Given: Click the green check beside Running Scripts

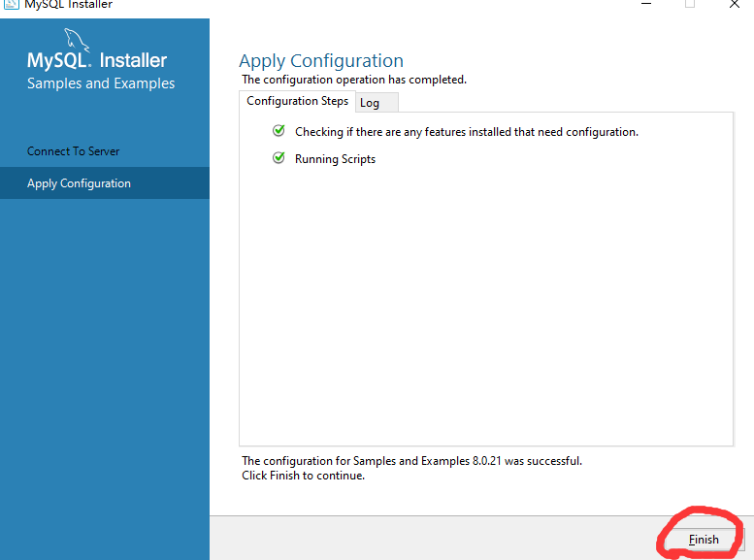Looking at the screenshot, I should 279,158.
